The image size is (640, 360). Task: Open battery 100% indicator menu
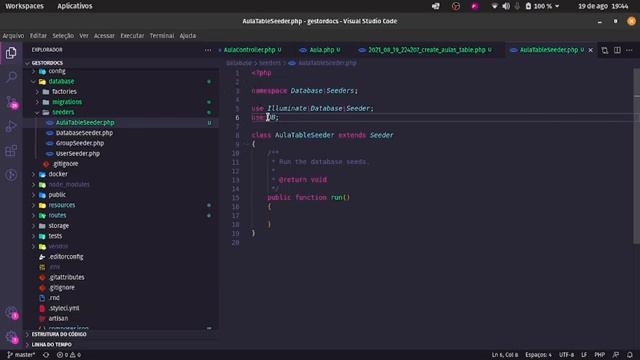(x=542, y=6)
